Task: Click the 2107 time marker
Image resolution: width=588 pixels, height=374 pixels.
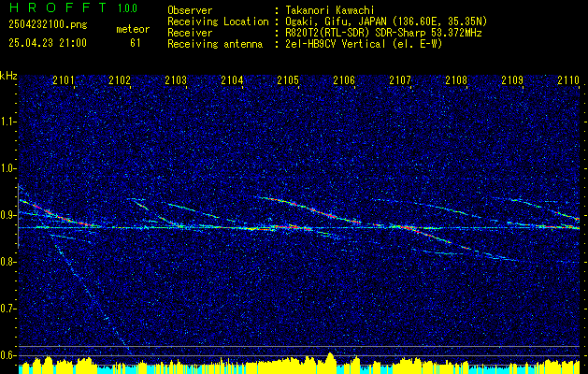Action: (x=400, y=80)
